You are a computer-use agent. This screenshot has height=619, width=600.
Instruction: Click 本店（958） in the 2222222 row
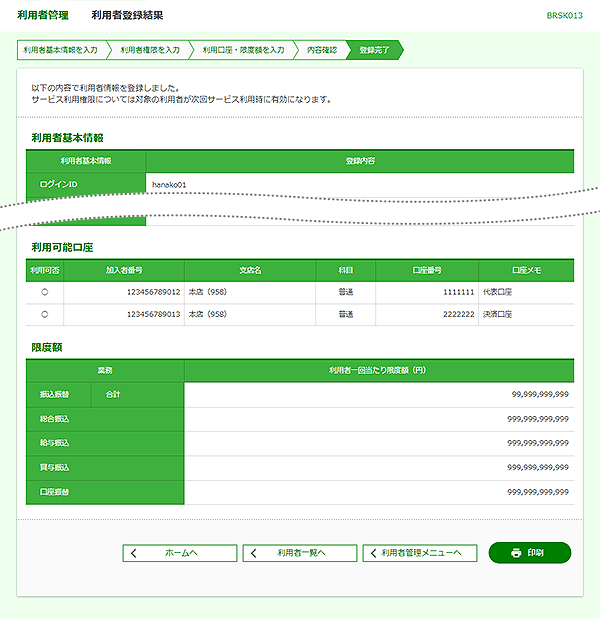(208, 314)
